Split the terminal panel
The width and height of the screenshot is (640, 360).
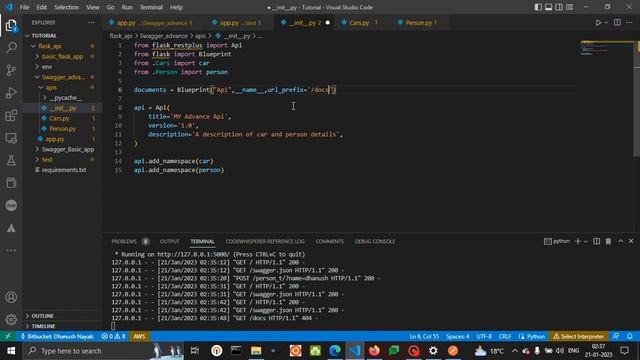(596, 241)
